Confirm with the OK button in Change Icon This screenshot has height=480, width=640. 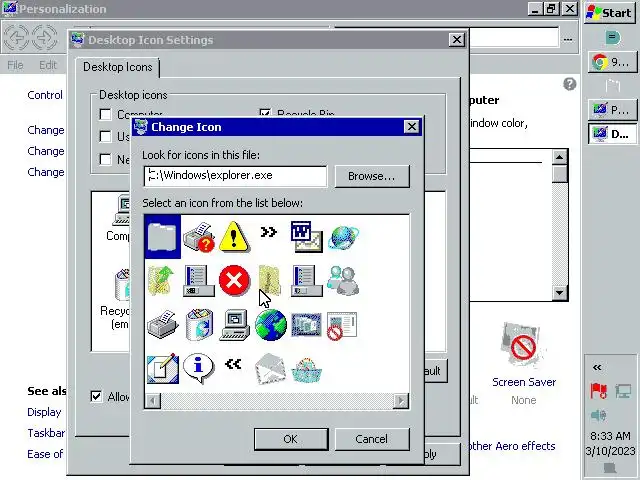(291, 439)
